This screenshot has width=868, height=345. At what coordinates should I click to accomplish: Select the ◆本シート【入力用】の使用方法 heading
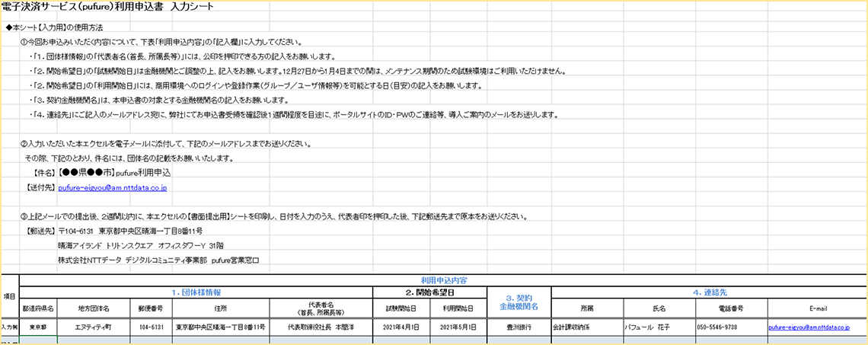click(54, 27)
